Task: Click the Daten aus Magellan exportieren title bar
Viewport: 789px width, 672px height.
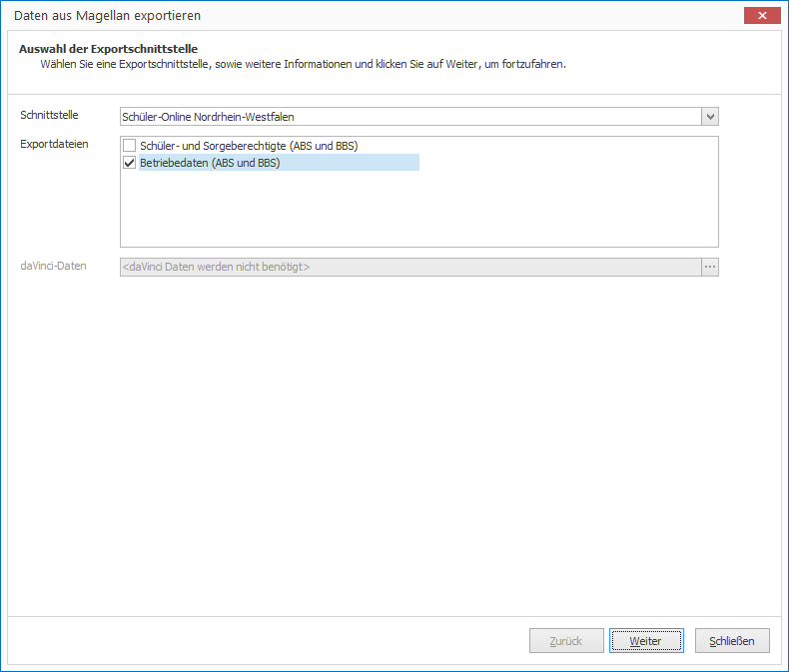Action: tap(107, 16)
